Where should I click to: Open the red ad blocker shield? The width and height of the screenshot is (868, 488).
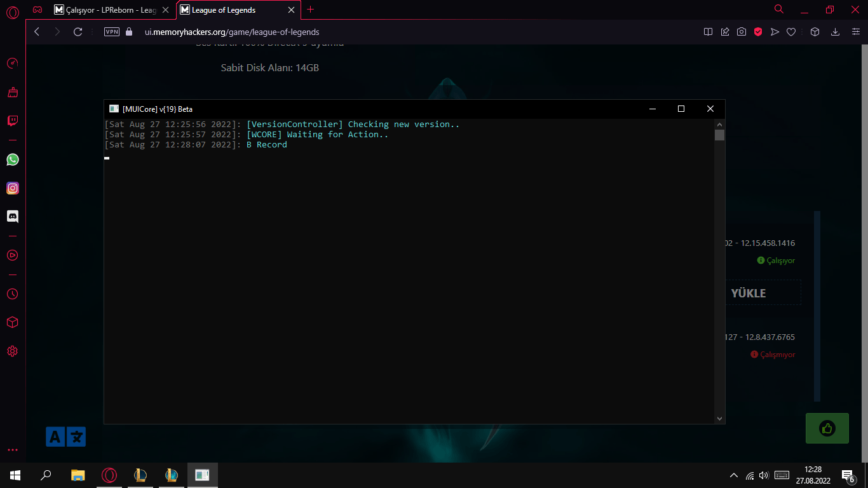[x=758, y=32]
